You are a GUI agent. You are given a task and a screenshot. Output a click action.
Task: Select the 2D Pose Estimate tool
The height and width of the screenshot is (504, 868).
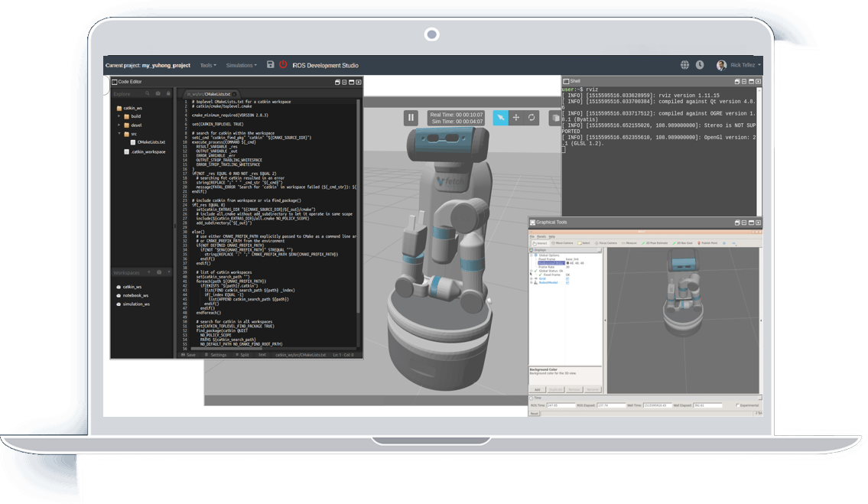pos(655,243)
